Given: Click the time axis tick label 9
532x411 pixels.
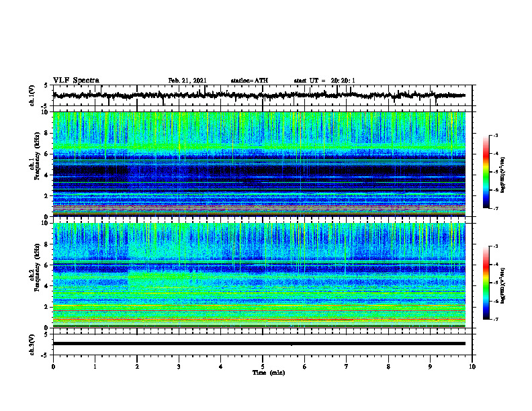Looking at the screenshot, I should click(x=430, y=367).
